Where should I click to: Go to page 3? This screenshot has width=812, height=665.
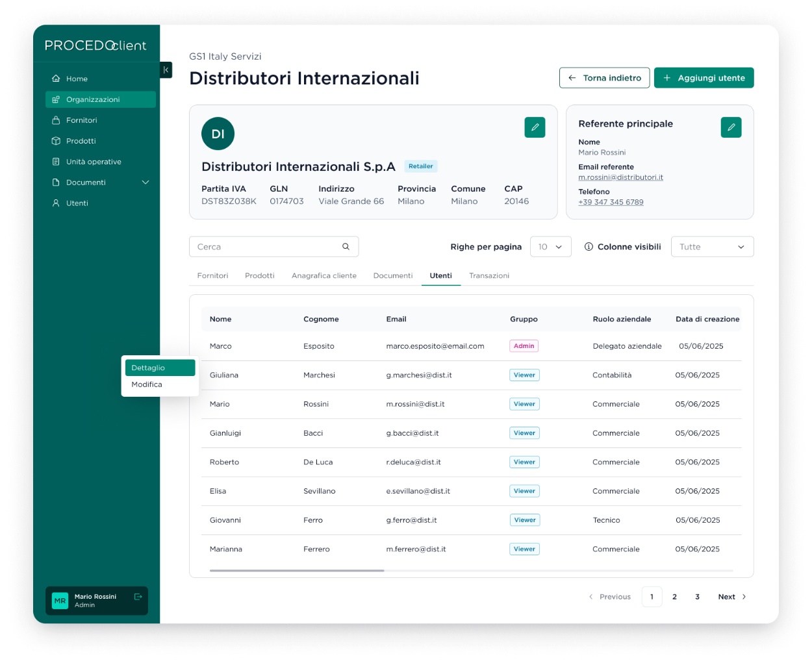(698, 597)
